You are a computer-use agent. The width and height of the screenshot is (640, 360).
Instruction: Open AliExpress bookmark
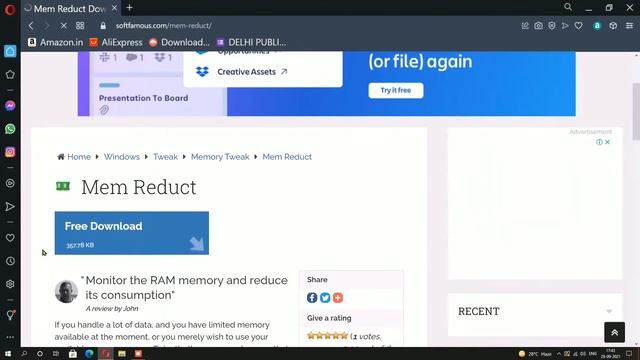point(116,42)
